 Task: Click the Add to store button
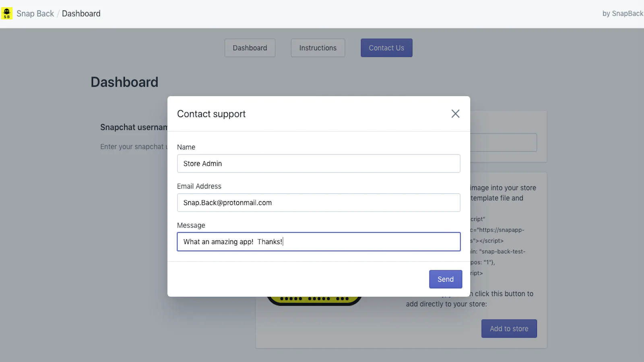tap(509, 329)
